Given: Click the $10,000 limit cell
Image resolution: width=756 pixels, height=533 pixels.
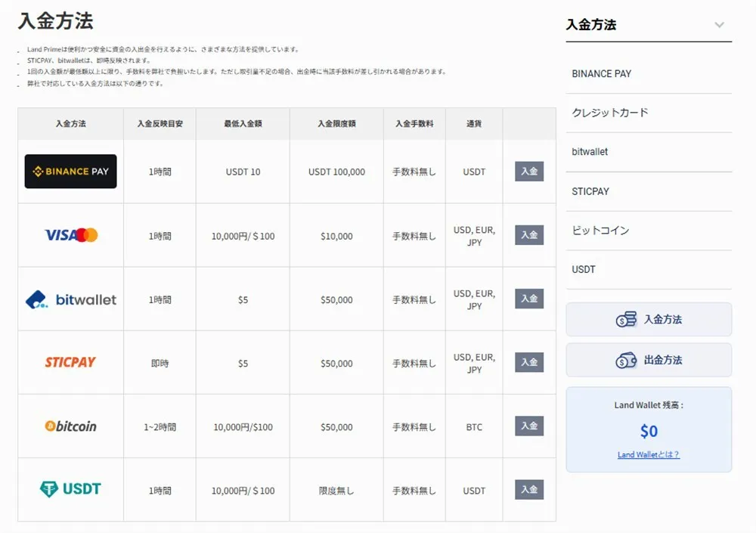Looking at the screenshot, I should 336,236.
